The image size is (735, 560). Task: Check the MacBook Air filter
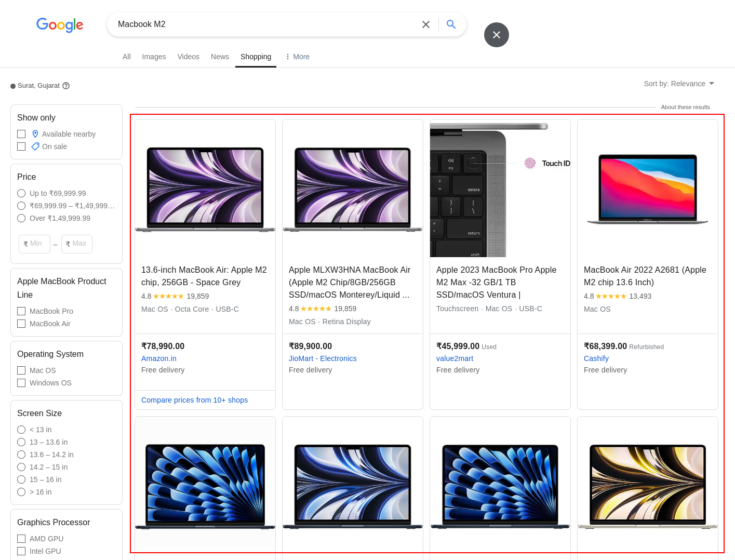[x=21, y=324]
